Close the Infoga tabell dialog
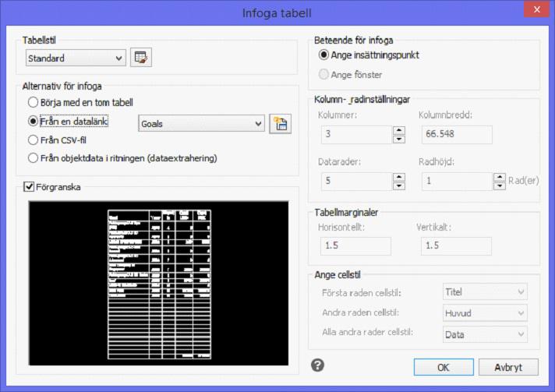This screenshot has height=392, width=555. click(x=536, y=9)
